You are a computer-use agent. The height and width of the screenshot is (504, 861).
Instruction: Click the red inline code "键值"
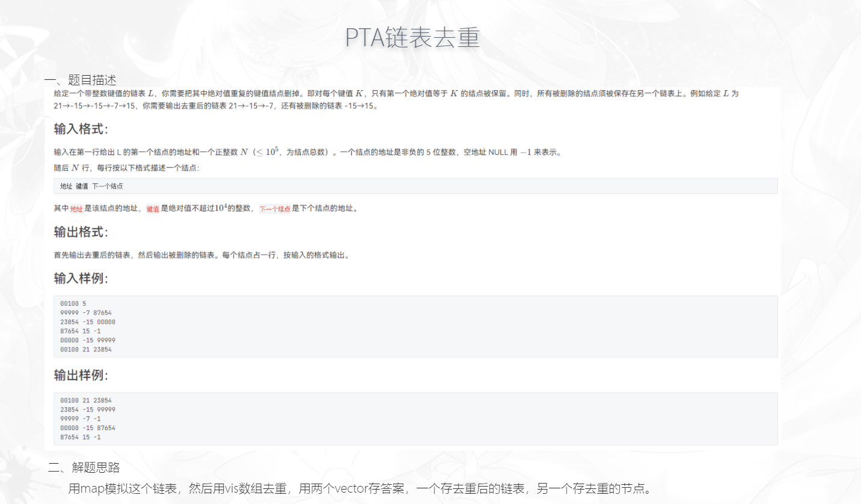click(153, 209)
